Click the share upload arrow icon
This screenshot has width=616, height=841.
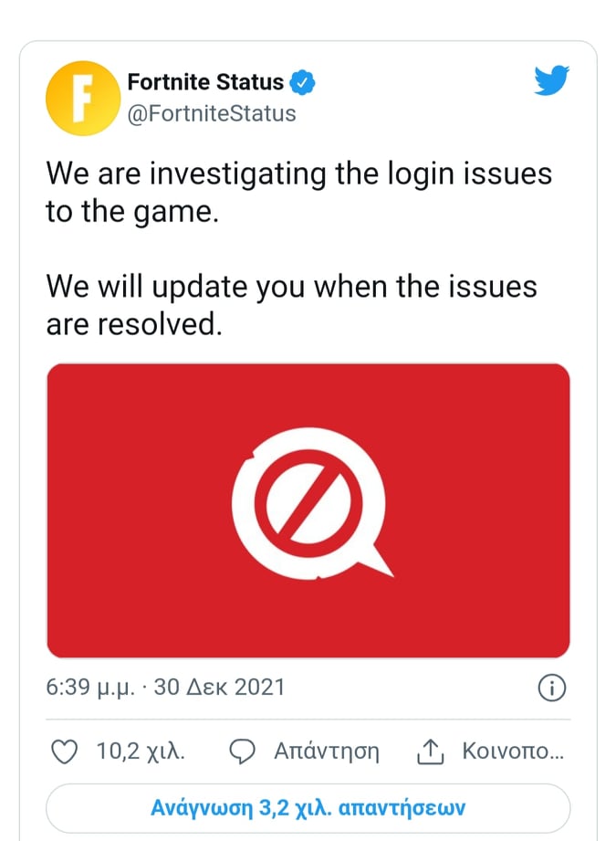pyautogui.click(x=429, y=752)
